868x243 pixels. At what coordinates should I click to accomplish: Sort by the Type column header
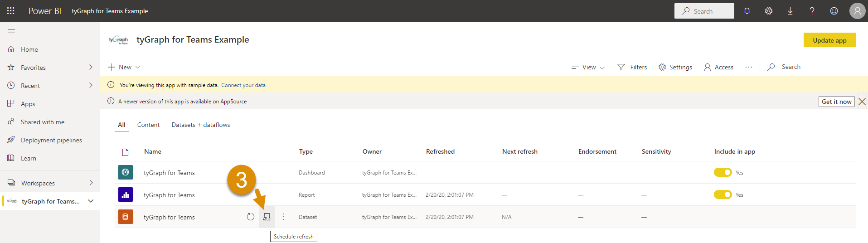pos(306,151)
